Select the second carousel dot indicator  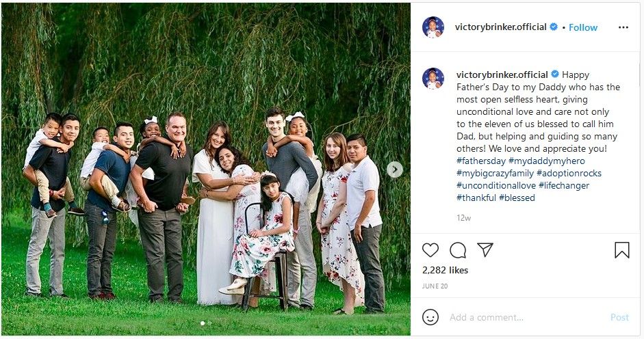click(x=209, y=323)
